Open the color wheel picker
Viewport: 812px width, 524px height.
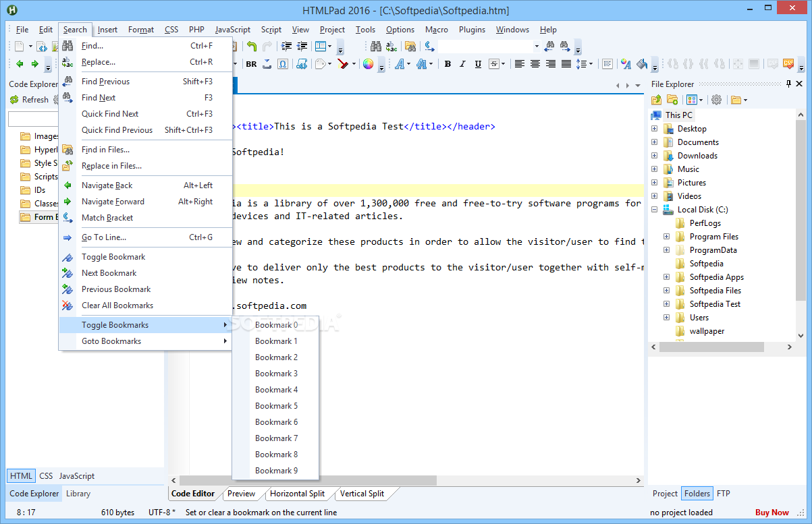pyautogui.click(x=368, y=64)
